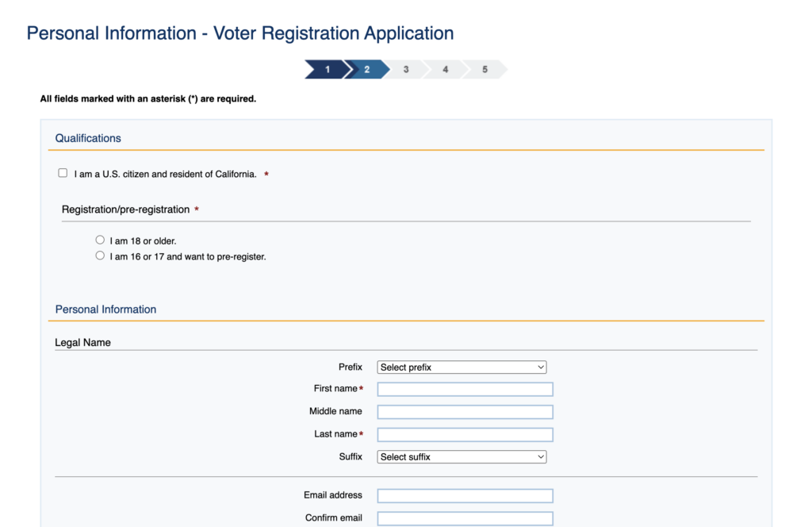Click the Legal Name subsection label

[x=82, y=343]
